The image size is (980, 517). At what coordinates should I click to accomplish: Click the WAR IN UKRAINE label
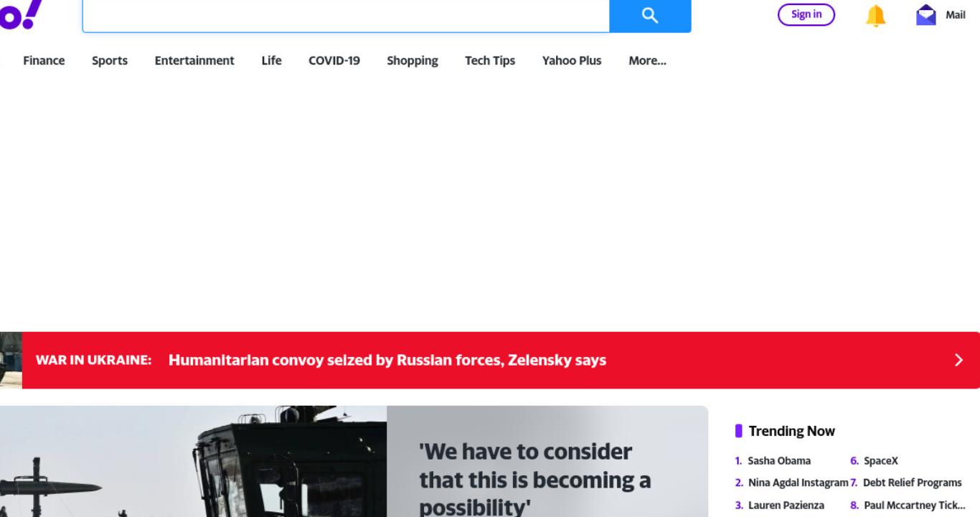pos(93,360)
